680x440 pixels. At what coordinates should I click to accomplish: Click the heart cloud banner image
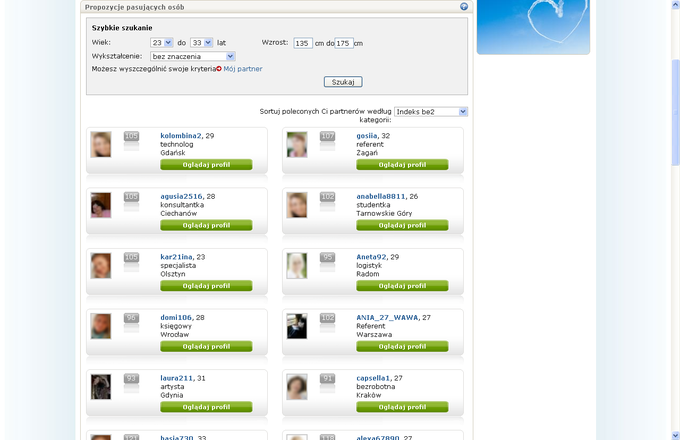click(533, 26)
